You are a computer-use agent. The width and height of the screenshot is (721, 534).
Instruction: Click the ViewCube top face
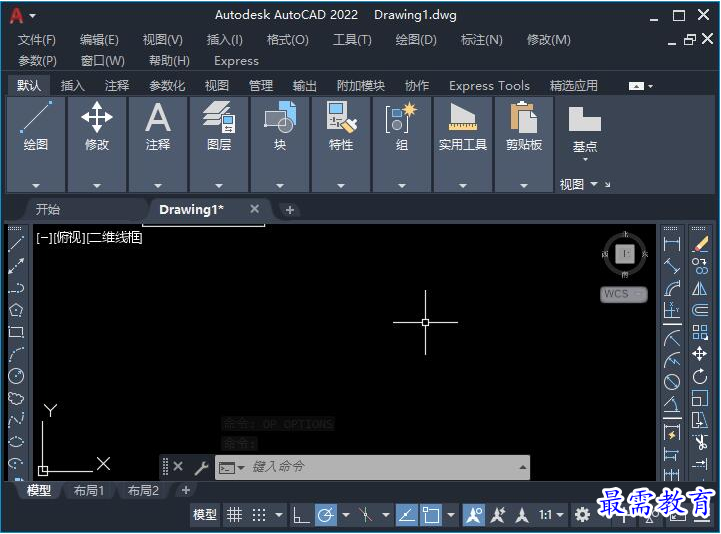[x=625, y=253]
